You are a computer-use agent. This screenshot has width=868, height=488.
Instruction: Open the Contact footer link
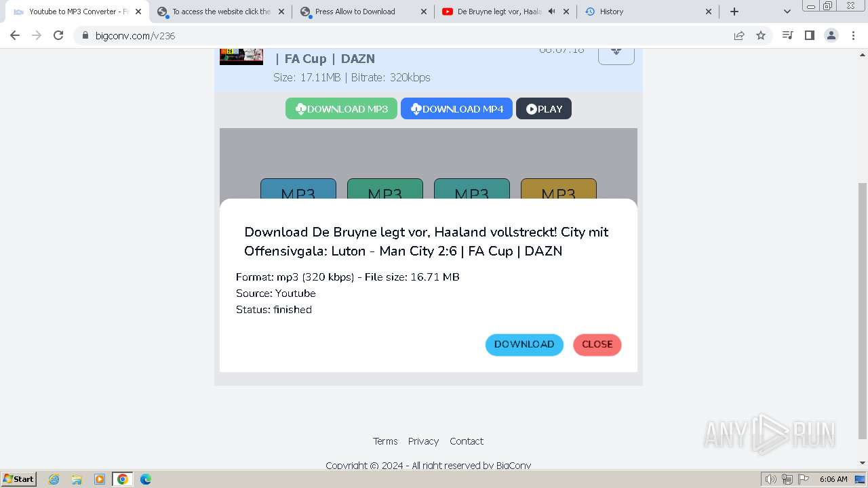coord(467,441)
